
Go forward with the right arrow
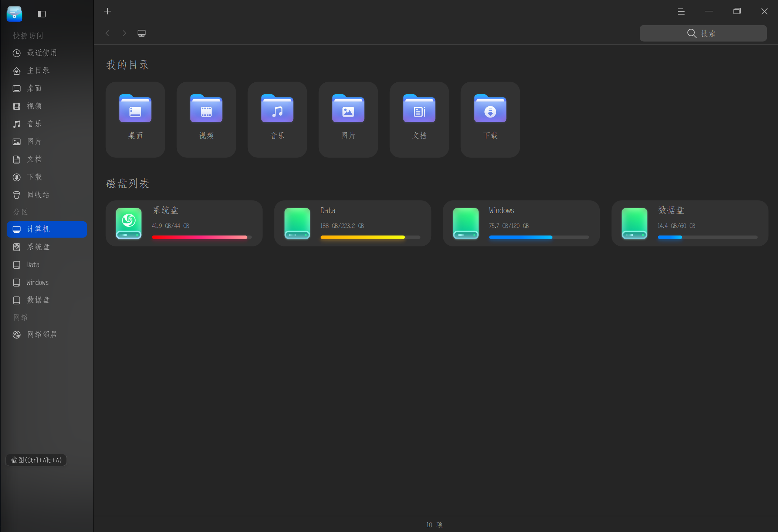124,33
